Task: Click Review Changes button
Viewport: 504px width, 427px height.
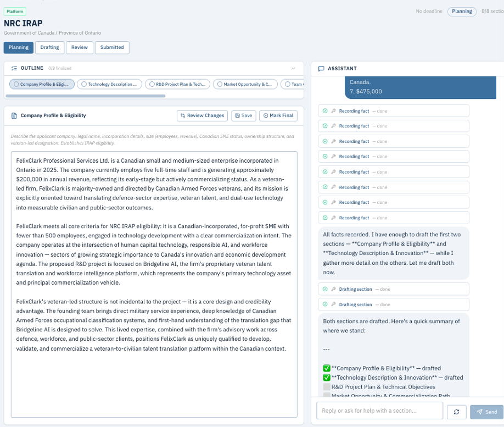Action: [x=202, y=115]
